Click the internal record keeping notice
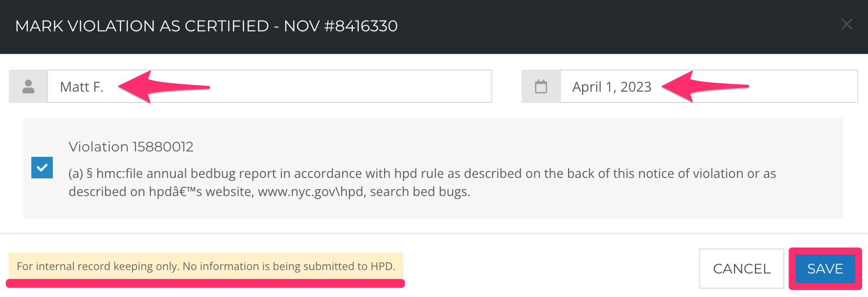The width and height of the screenshot is (868, 297). (x=206, y=266)
